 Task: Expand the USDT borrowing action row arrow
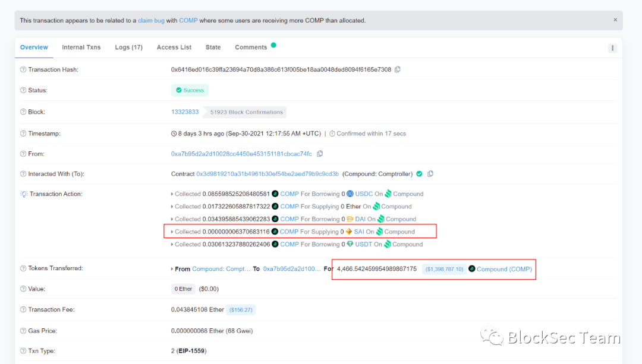point(172,244)
